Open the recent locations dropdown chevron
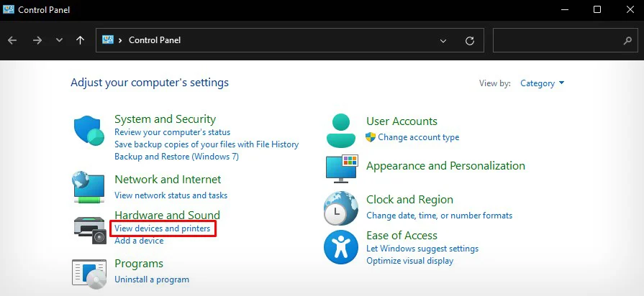The height and width of the screenshot is (296, 644). click(59, 40)
